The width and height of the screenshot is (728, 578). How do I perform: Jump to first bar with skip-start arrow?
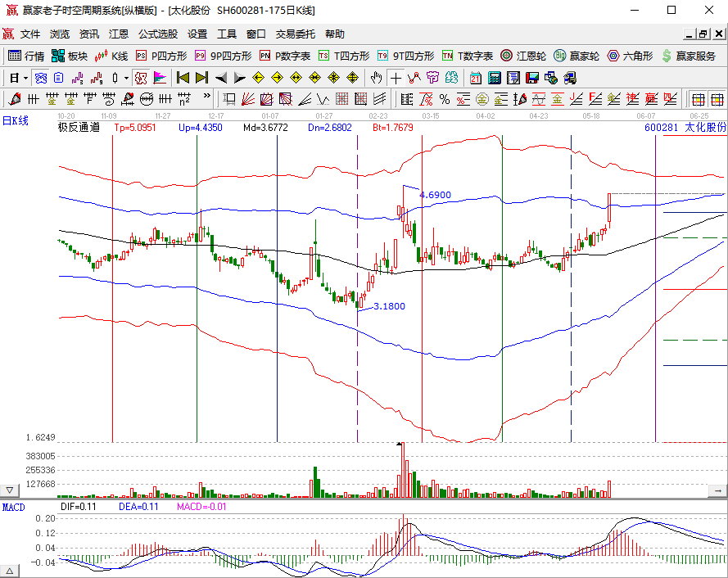click(x=183, y=78)
